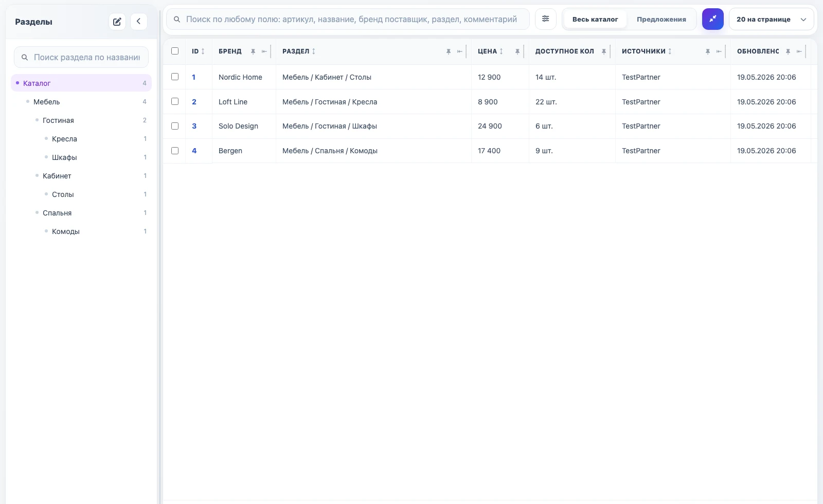Click the magnifier icon in catalog search
Image resolution: width=823 pixels, height=504 pixels.
177,19
